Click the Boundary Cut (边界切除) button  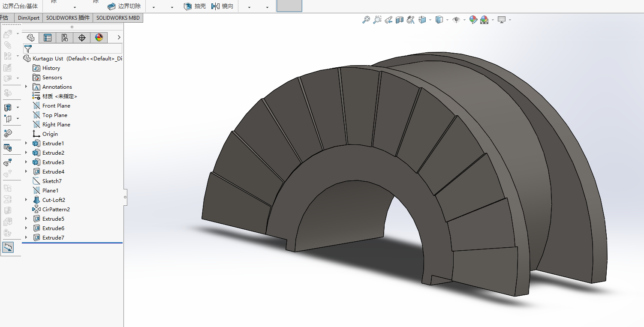click(x=124, y=6)
